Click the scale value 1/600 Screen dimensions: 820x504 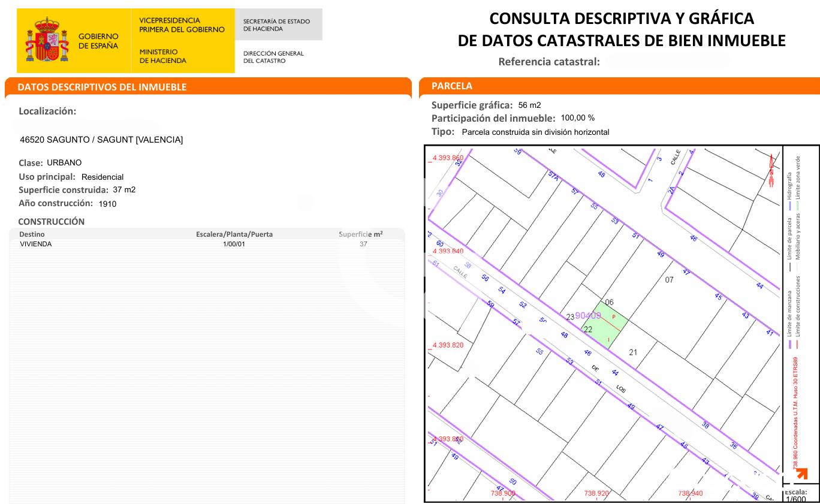795,499
